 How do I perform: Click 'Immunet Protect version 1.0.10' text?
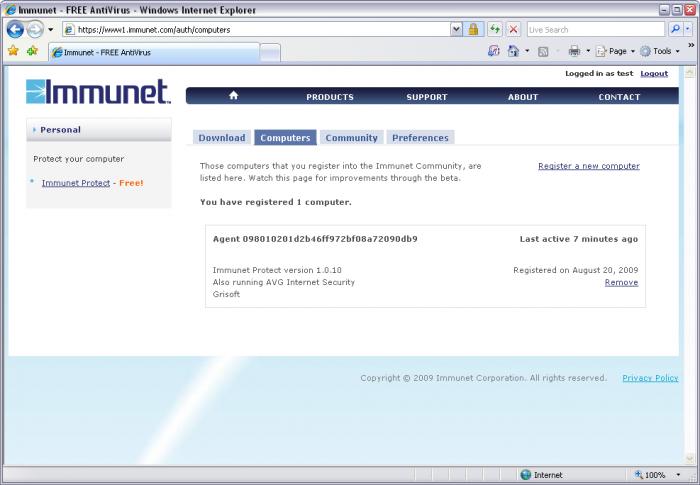click(277, 271)
